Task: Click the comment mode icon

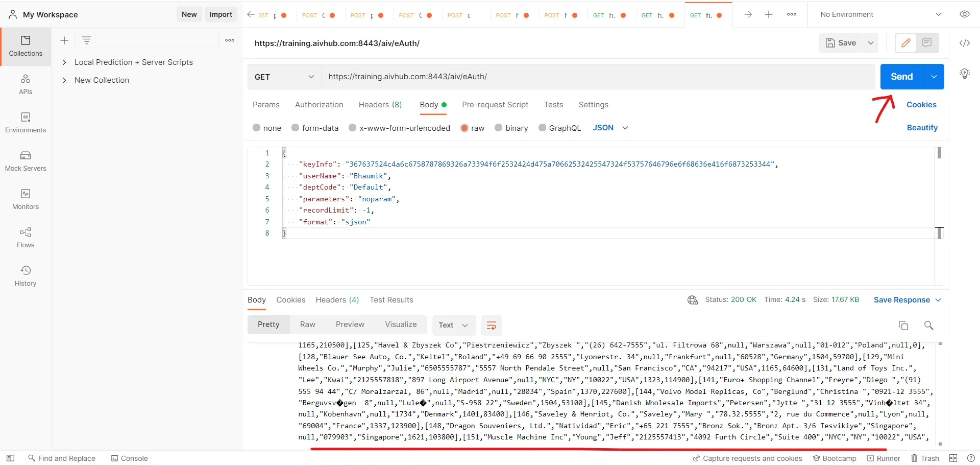Action: (927, 43)
